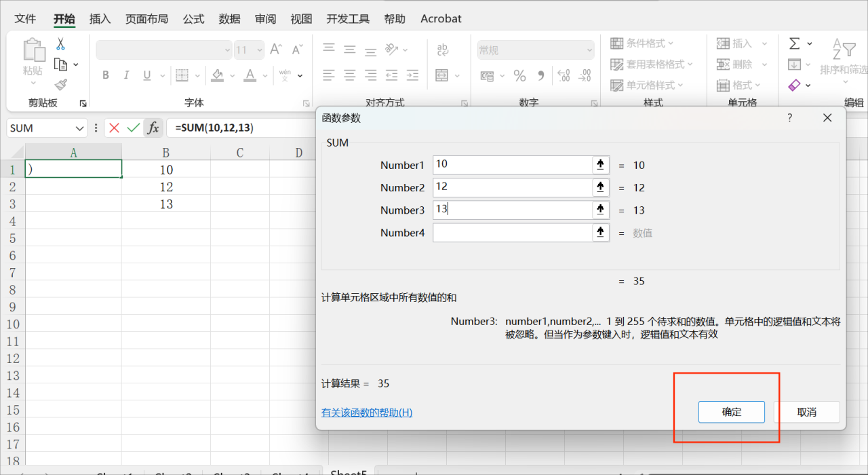Click the merge and center icon
This screenshot has width=868, height=475.
coord(442,75)
